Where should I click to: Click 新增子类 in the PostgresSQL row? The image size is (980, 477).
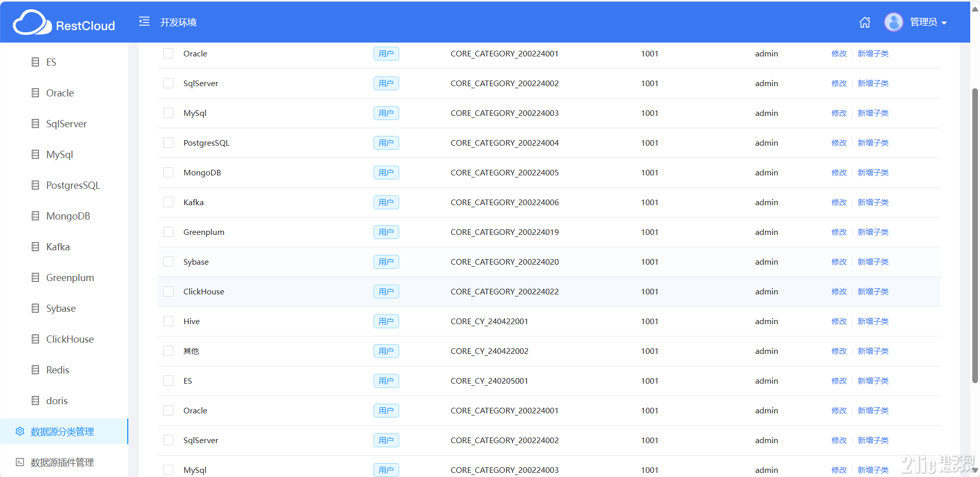[873, 143]
